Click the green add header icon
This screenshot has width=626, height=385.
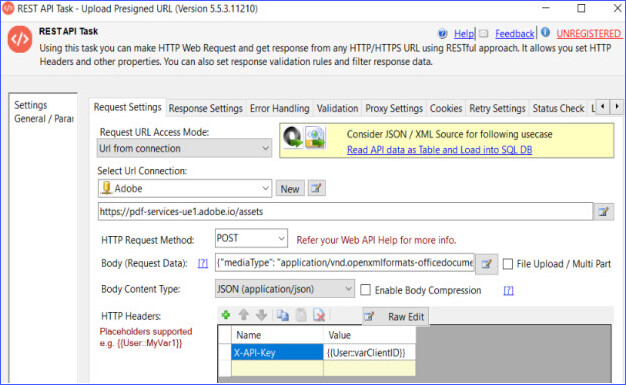click(226, 315)
